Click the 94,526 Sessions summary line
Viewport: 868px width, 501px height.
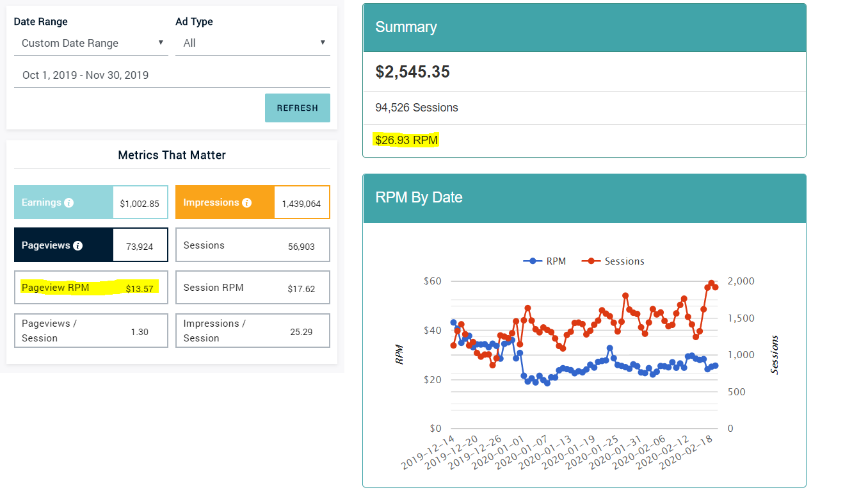[417, 108]
